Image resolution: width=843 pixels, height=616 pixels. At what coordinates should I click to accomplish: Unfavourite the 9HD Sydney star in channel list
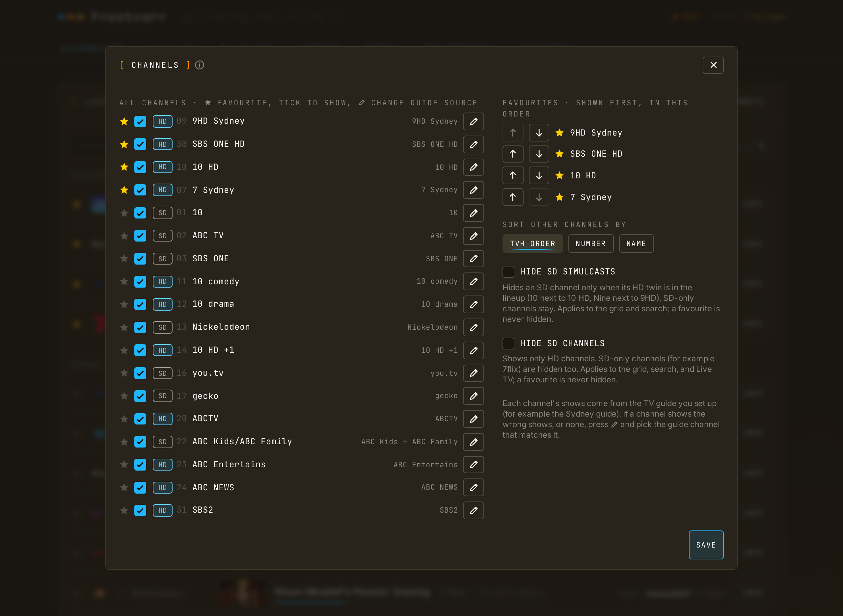tap(124, 121)
